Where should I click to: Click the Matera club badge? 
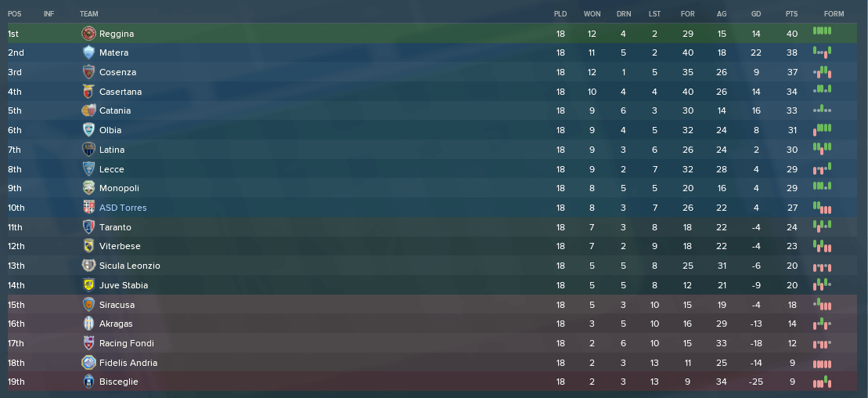point(88,52)
